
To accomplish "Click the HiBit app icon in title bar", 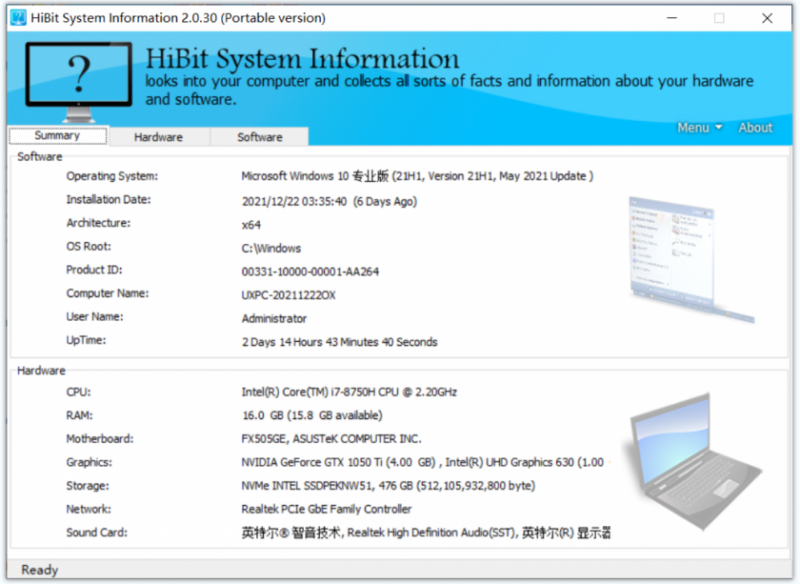I will click(x=18, y=18).
